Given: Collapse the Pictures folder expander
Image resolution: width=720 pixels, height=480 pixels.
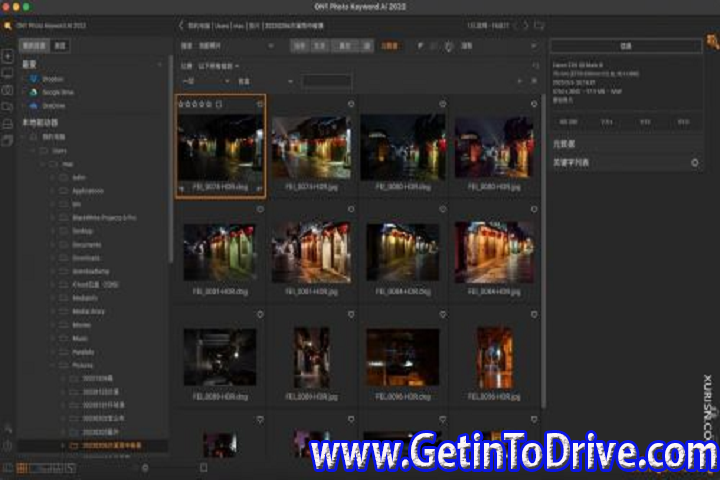Looking at the screenshot, I should point(52,366).
